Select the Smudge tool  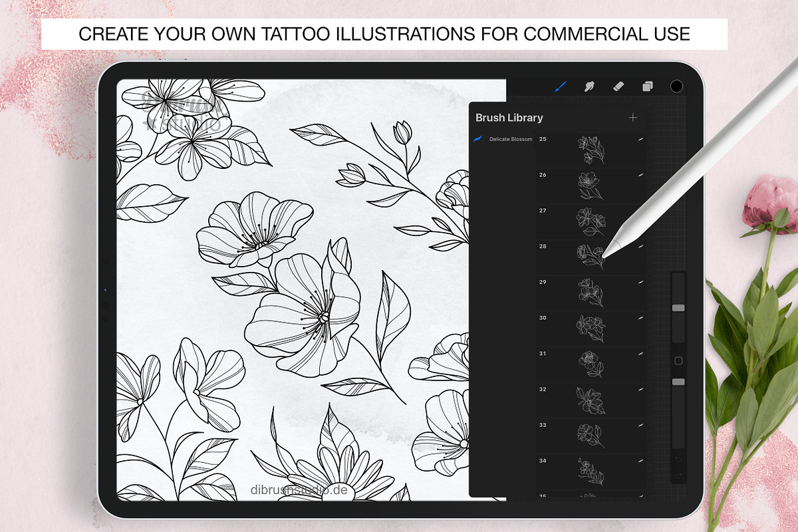coord(589,86)
